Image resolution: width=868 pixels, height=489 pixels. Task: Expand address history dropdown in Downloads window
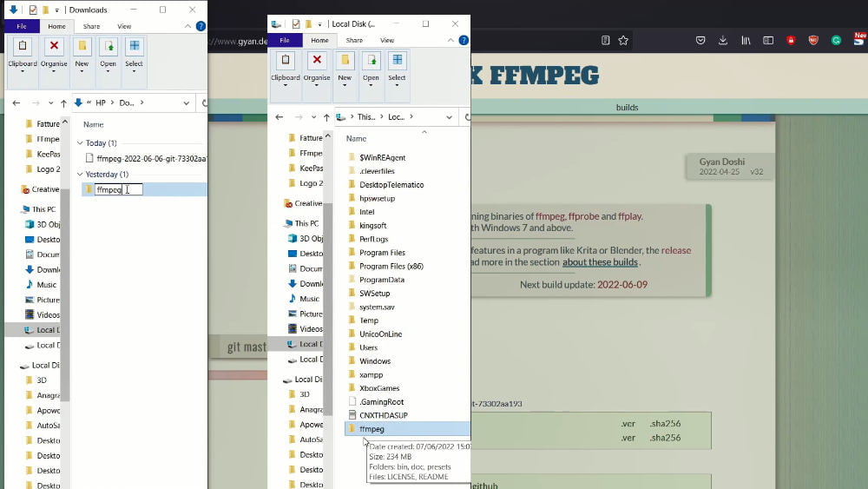[x=186, y=103]
